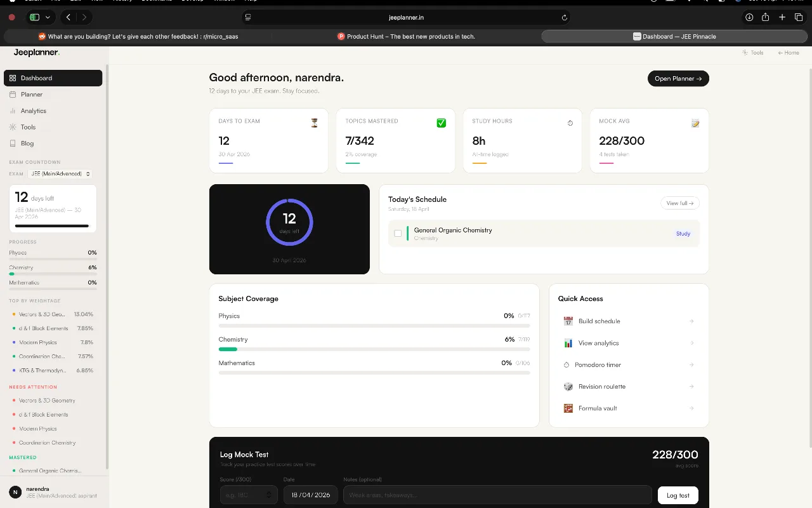This screenshot has height=508, width=812.
Task: Switch to the r/micro_saas Reddit tab
Action: pos(138,37)
